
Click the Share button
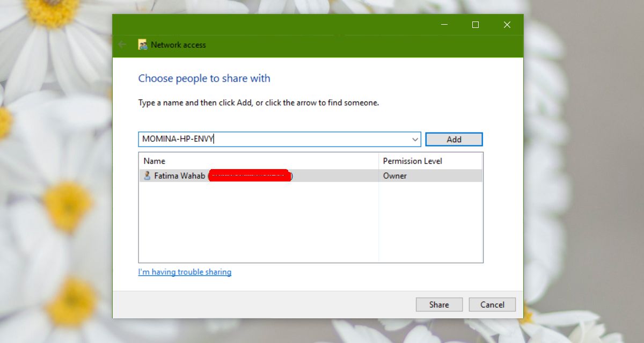tap(439, 304)
